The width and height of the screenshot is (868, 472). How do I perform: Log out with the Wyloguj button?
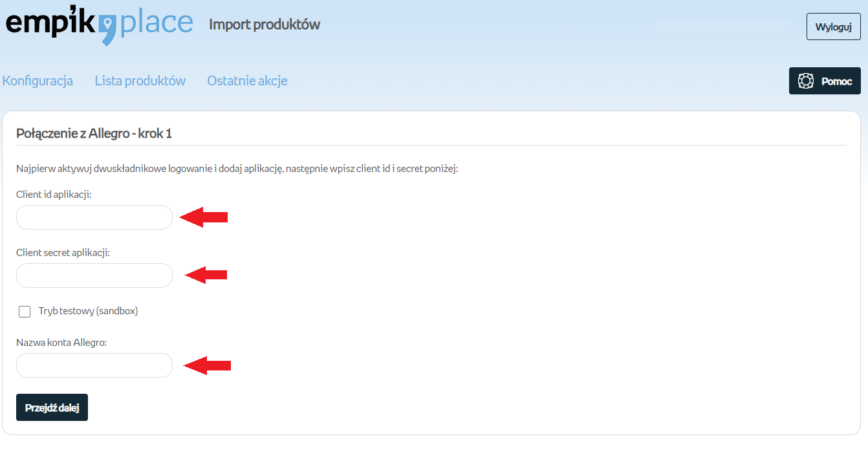(833, 27)
